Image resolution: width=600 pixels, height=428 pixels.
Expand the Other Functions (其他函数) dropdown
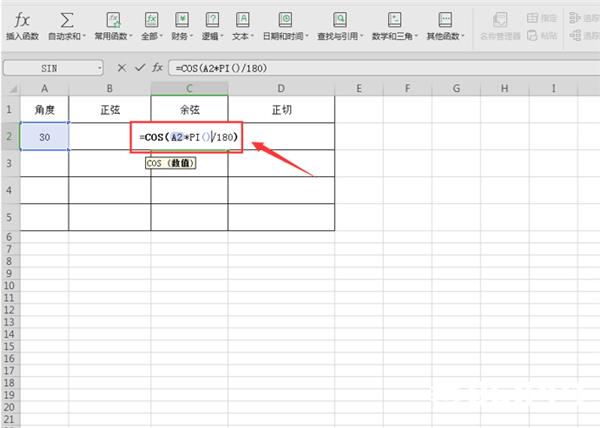(463, 36)
